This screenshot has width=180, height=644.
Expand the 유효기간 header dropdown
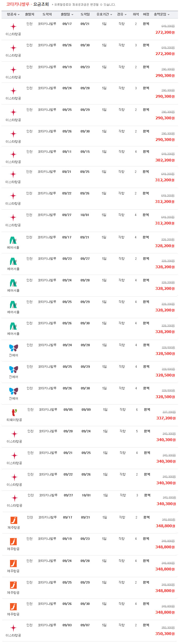[104, 14]
